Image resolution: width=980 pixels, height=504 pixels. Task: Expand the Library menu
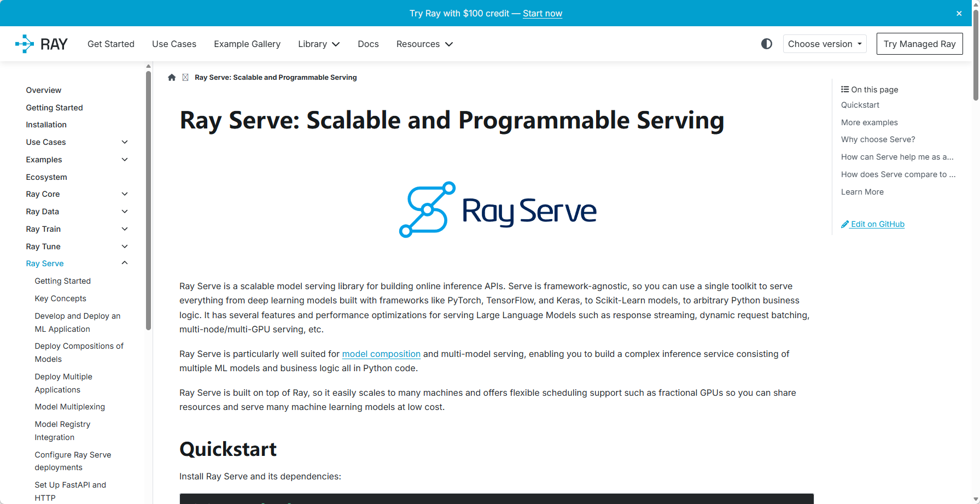[x=319, y=44]
